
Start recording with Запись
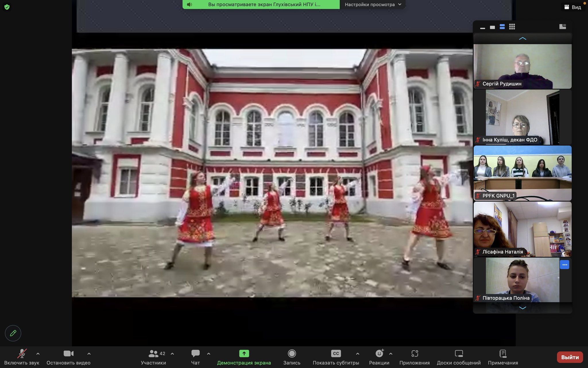coord(292,357)
